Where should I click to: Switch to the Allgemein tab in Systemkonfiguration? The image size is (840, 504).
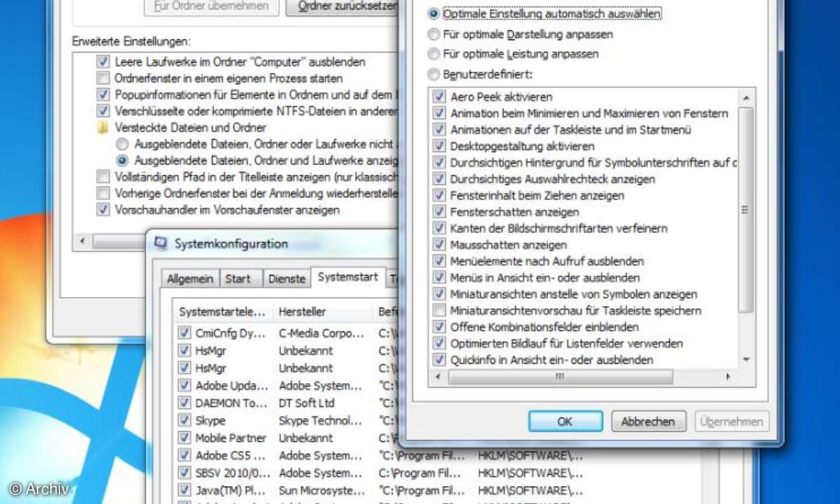190,279
